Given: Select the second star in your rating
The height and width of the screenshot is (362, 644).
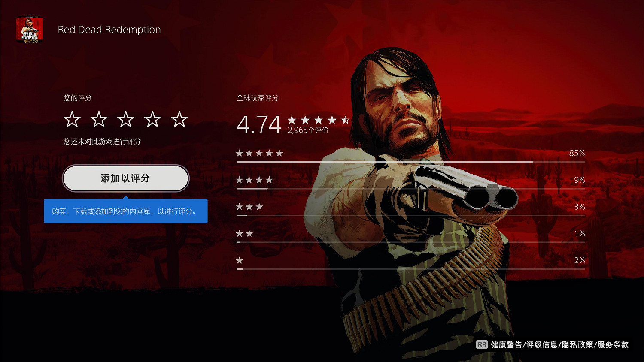Looking at the screenshot, I should pos(99,119).
